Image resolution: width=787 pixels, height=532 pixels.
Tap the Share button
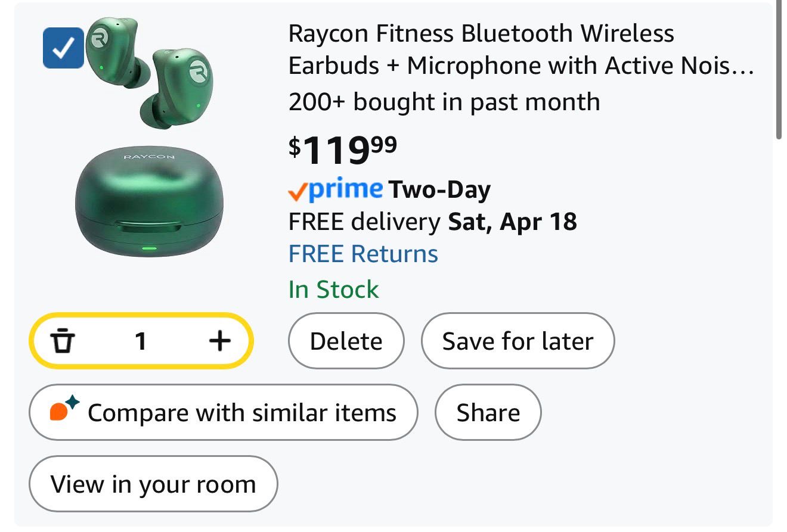[x=488, y=412]
